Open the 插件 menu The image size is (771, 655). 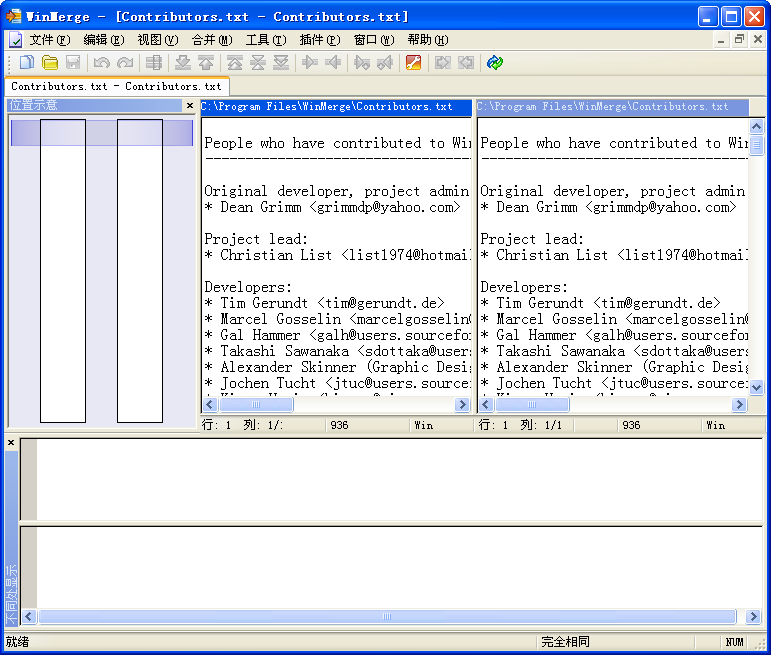point(319,40)
